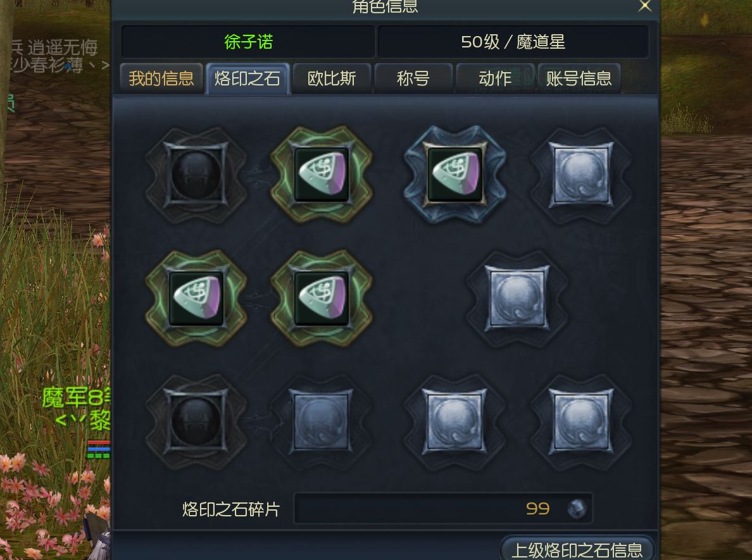Image resolution: width=752 pixels, height=560 pixels.
Task: Select the blue-framed stigma stone in top row
Action: click(x=454, y=175)
